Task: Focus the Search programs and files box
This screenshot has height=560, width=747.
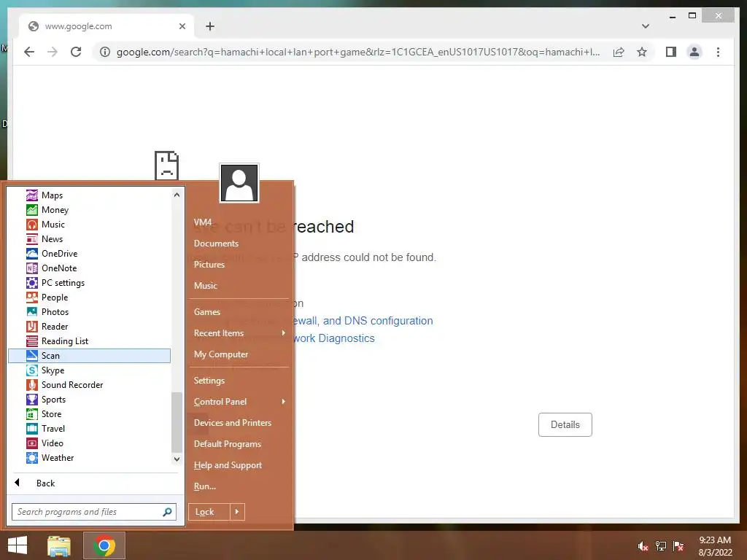Action: click(94, 512)
